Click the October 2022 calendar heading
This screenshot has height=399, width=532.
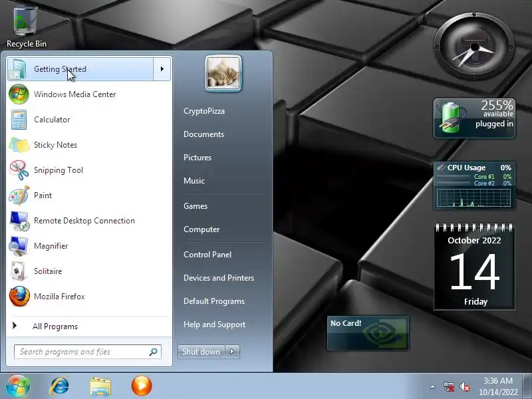(x=474, y=240)
